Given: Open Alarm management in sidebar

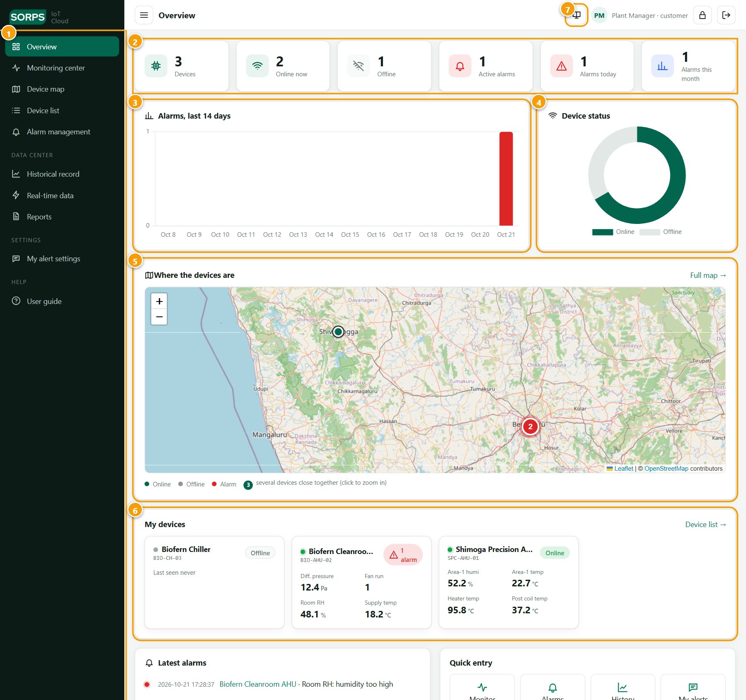Looking at the screenshot, I should point(62,132).
